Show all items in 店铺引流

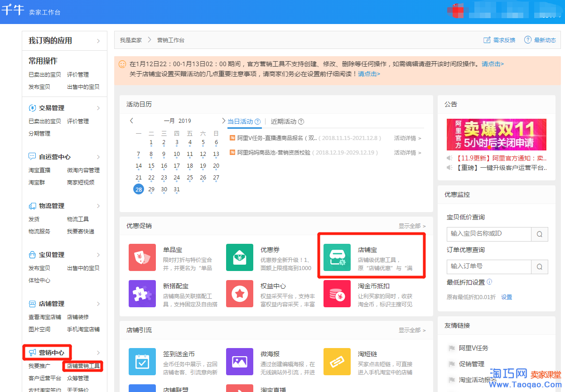(412, 330)
